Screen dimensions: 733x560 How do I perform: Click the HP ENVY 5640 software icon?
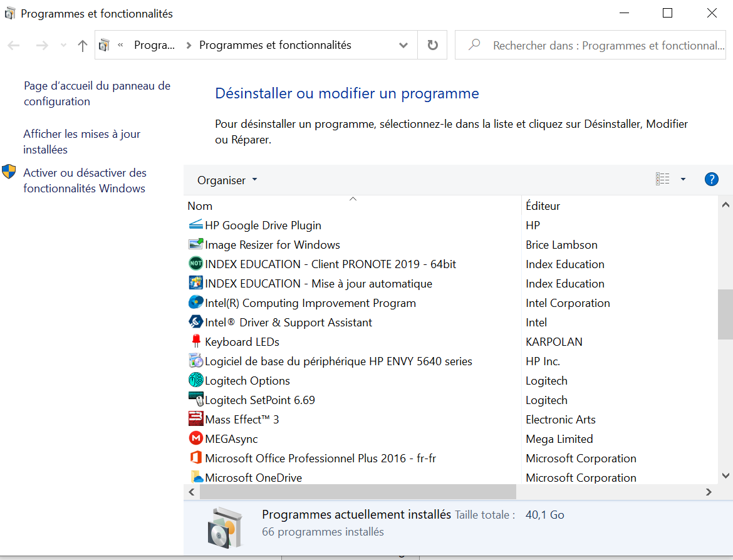click(x=196, y=361)
